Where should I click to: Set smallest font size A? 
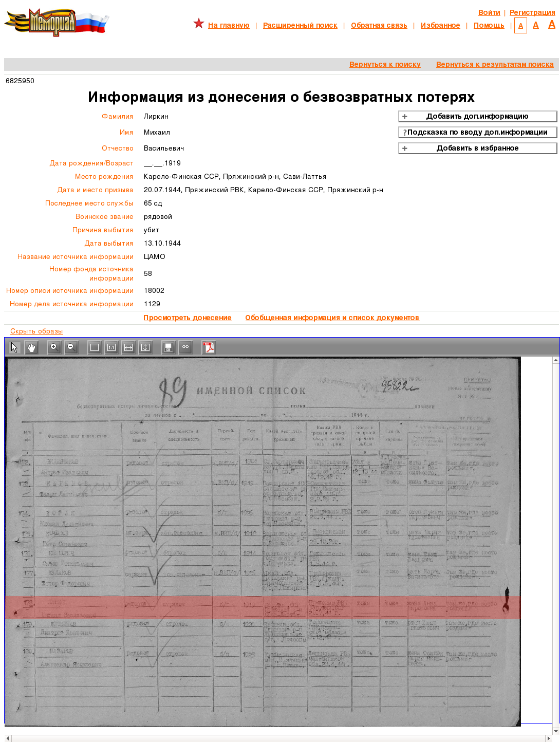[520, 26]
